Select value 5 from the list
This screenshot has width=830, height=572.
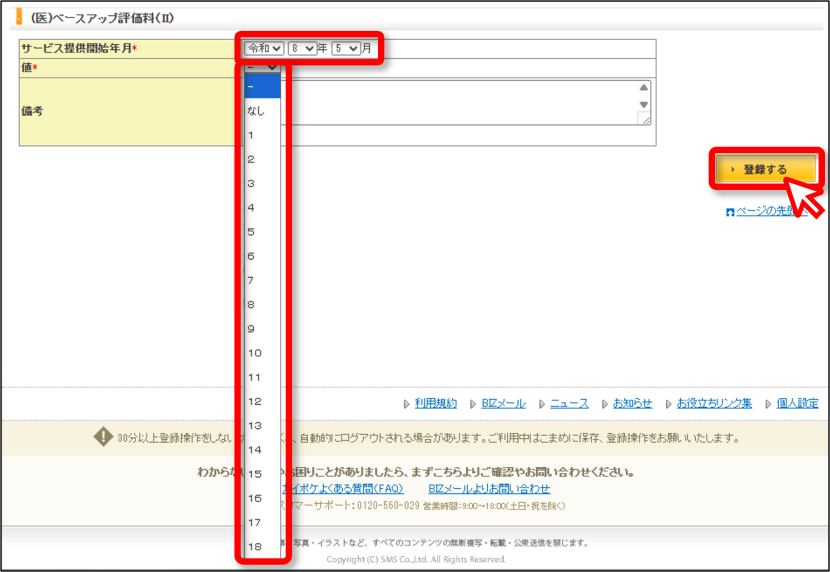click(x=262, y=232)
